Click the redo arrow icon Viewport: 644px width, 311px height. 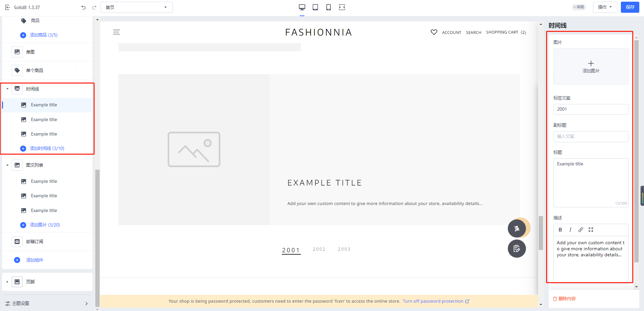click(94, 7)
